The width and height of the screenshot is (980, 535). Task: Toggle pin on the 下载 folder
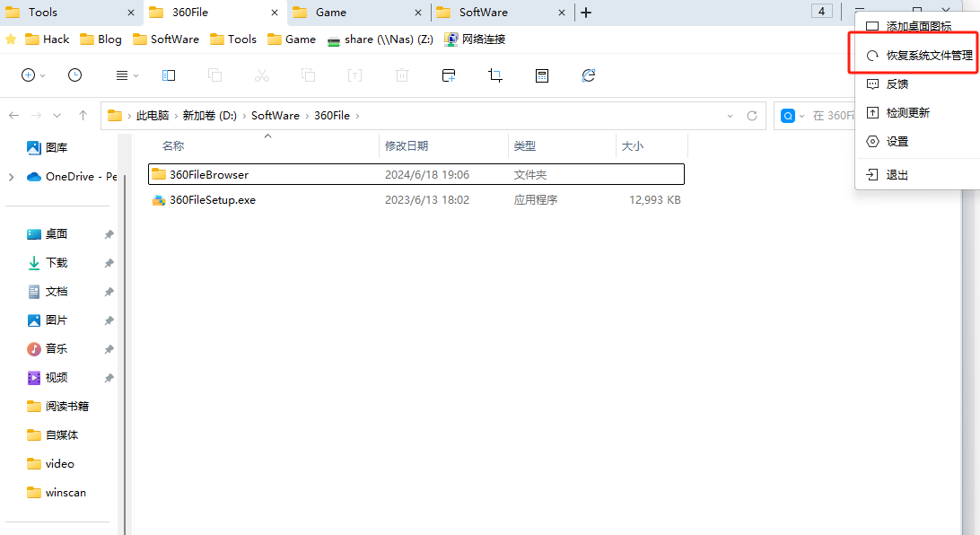click(108, 262)
